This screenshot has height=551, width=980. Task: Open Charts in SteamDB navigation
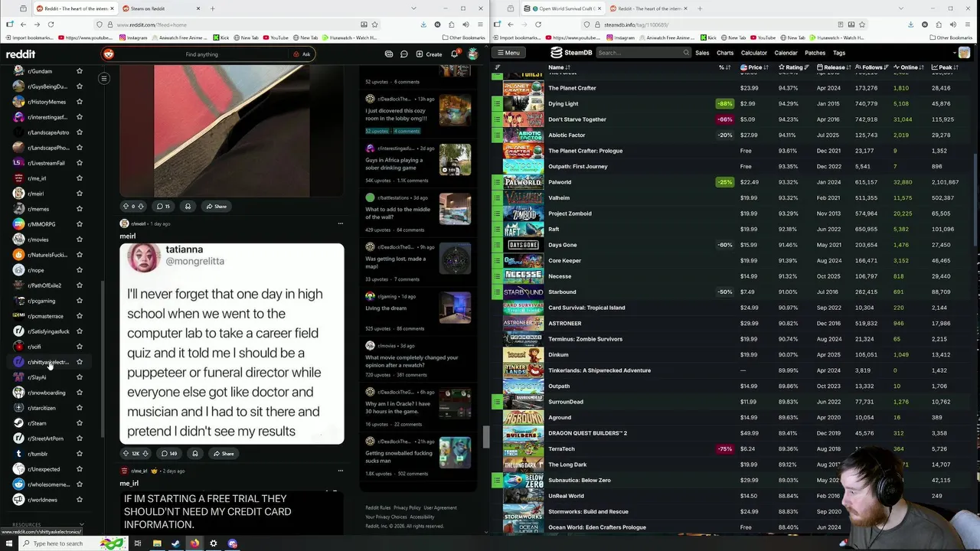(725, 53)
